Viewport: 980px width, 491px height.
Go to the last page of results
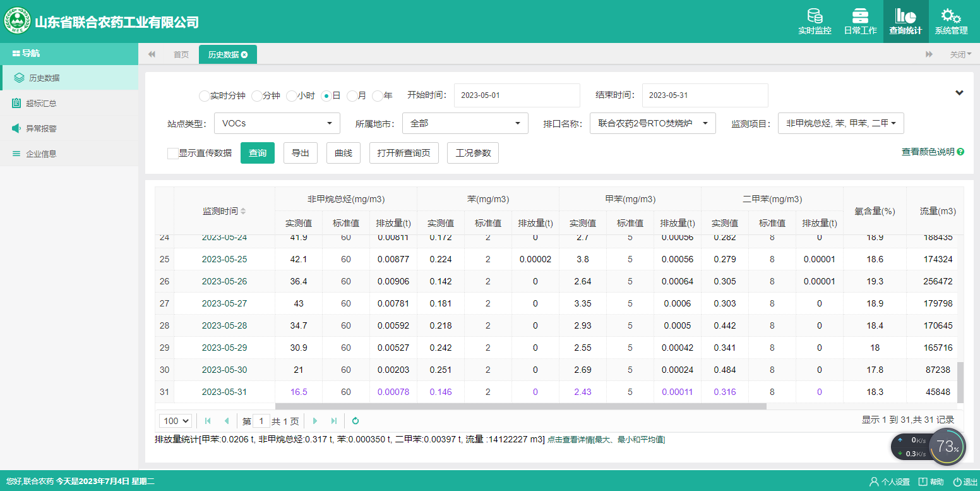334,421
